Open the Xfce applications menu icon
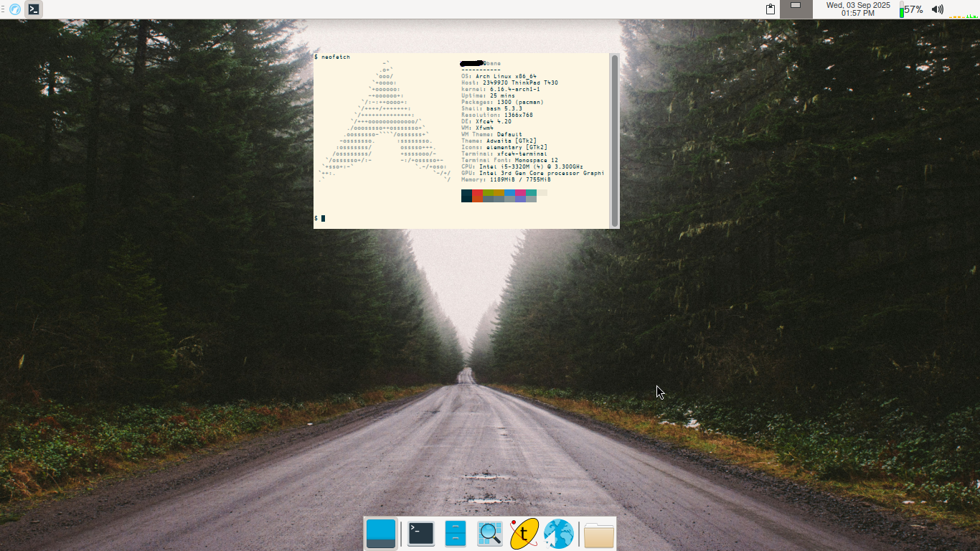Image resolution: width=980 pixels, height=551 pixels. tap(14, 9)
